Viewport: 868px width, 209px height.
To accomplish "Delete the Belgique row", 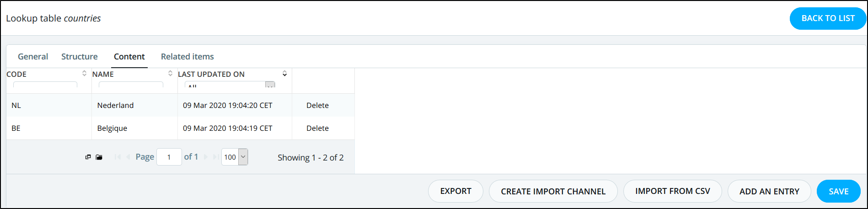I will pos(317,128).
